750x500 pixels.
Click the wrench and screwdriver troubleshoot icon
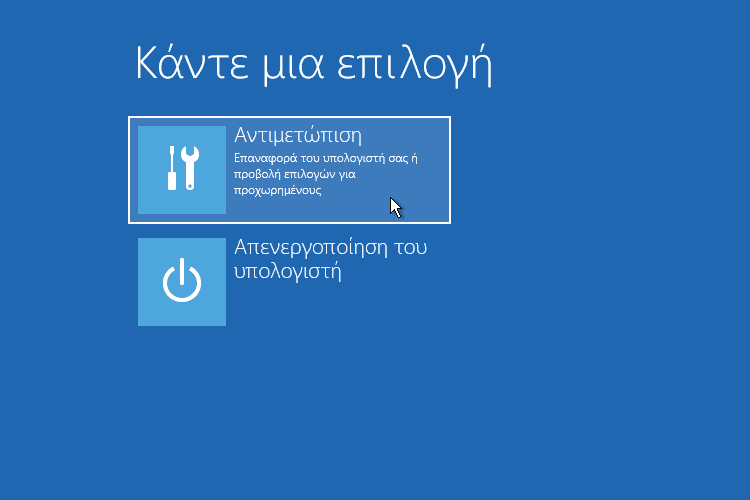(x=182, y=169)
